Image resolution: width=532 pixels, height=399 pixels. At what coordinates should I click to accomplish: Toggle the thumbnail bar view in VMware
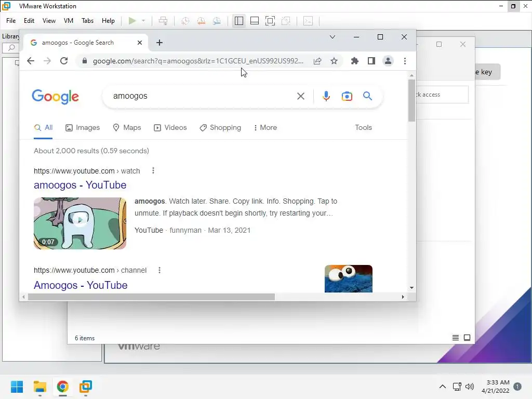[255, 21]
